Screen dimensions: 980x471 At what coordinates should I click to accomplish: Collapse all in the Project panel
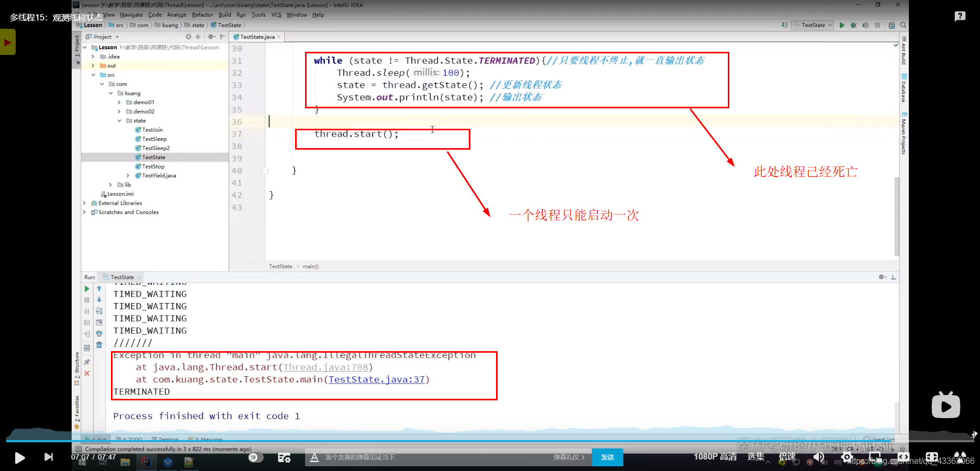(x=198, y=37)
